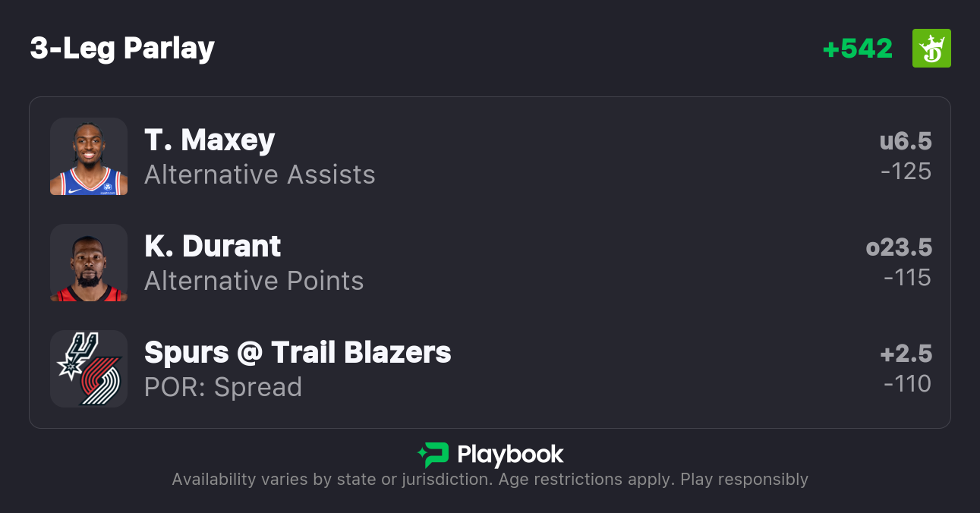Click the Playbook logo icon
This screenshot has width=980, height=513.
pyautogui.click(x=433, y=455)
